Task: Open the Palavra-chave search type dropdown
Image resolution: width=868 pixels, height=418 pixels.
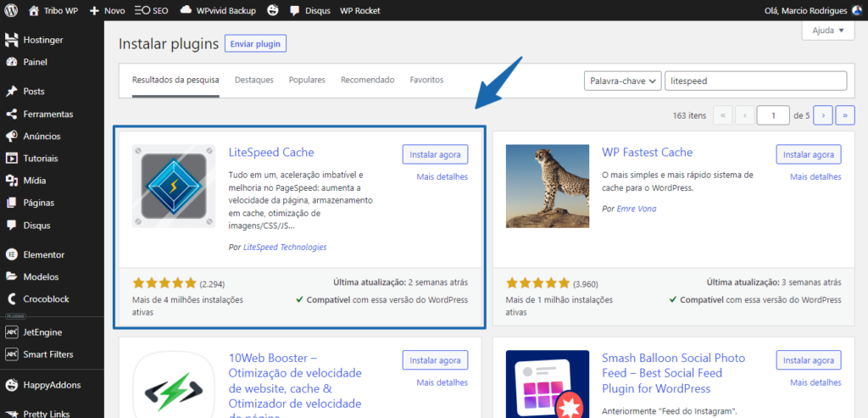Action: pos(623,81)
